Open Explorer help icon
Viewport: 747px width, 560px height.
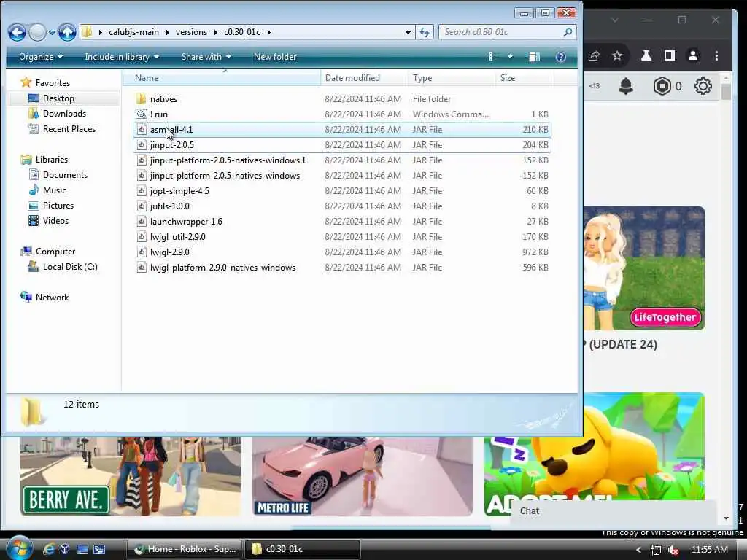561,57
